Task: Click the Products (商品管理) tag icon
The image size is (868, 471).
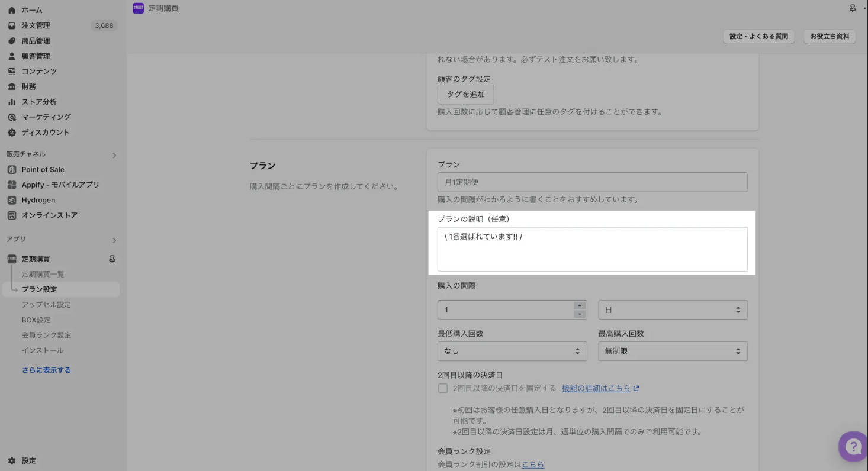Action: pyautogui.click(x=12, y=41)
